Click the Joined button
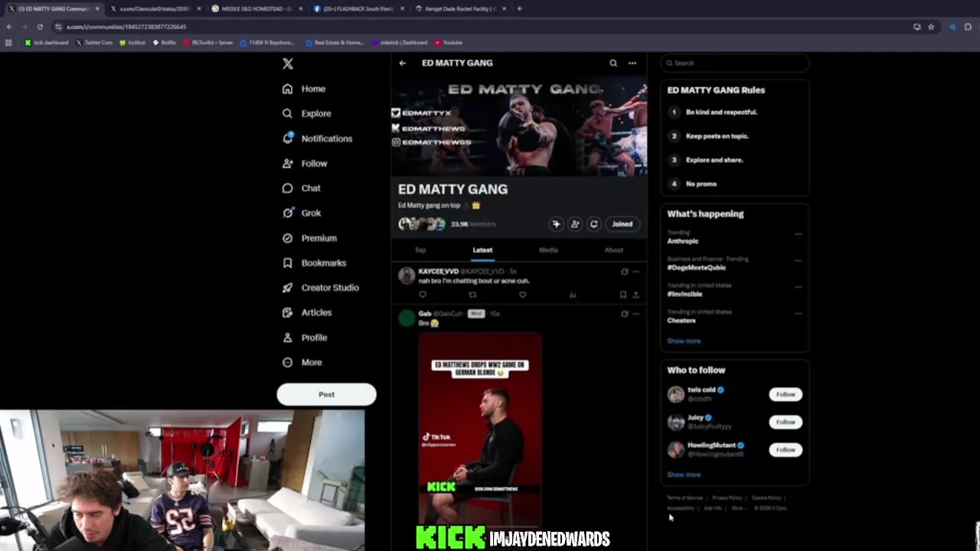 [622, 223]
